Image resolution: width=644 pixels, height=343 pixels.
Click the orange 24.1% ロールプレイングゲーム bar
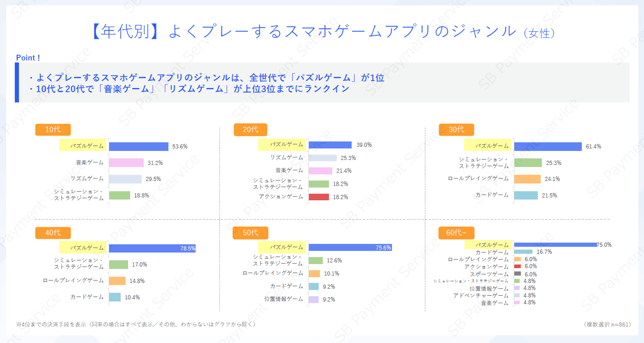click(x=527, y=179)
